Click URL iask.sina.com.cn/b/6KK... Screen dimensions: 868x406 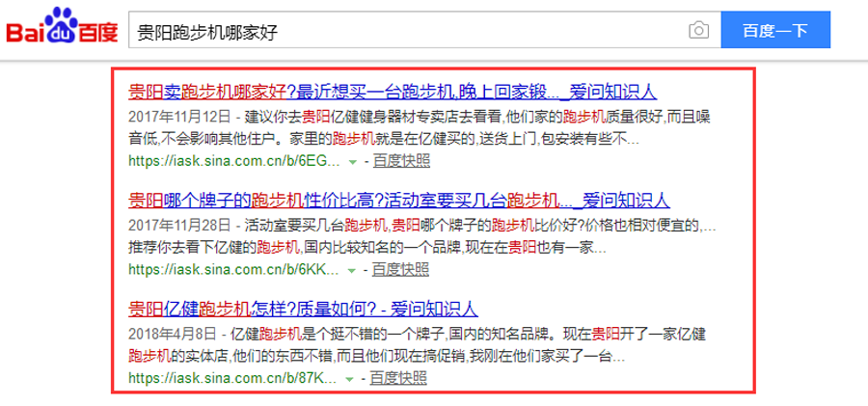tap(234, 270)
